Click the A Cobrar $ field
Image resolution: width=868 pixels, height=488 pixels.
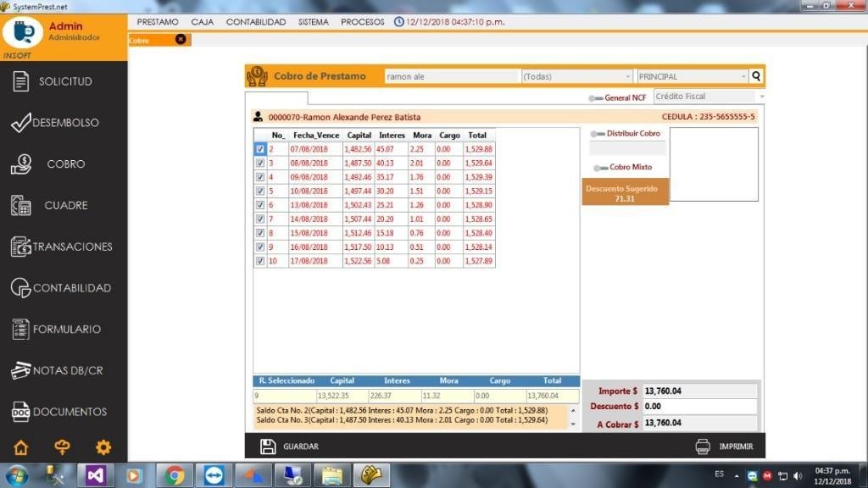(699, 424)
